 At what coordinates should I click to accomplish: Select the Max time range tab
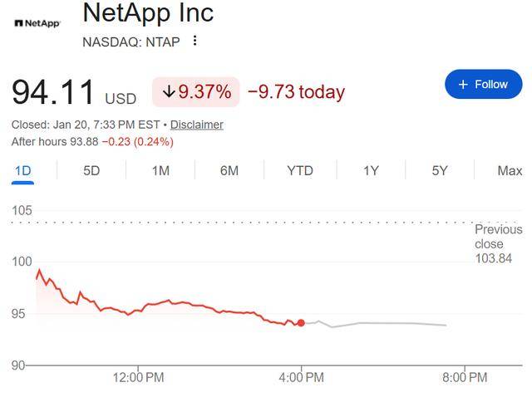[510, 170]
